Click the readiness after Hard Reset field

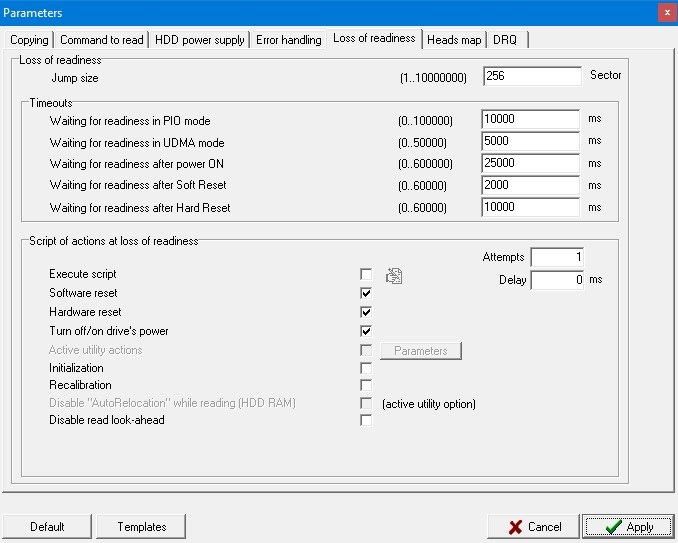tap(531, 207)
